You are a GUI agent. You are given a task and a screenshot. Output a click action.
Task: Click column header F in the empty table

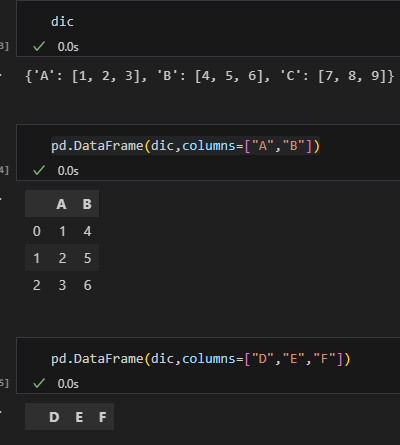point(103,417)
